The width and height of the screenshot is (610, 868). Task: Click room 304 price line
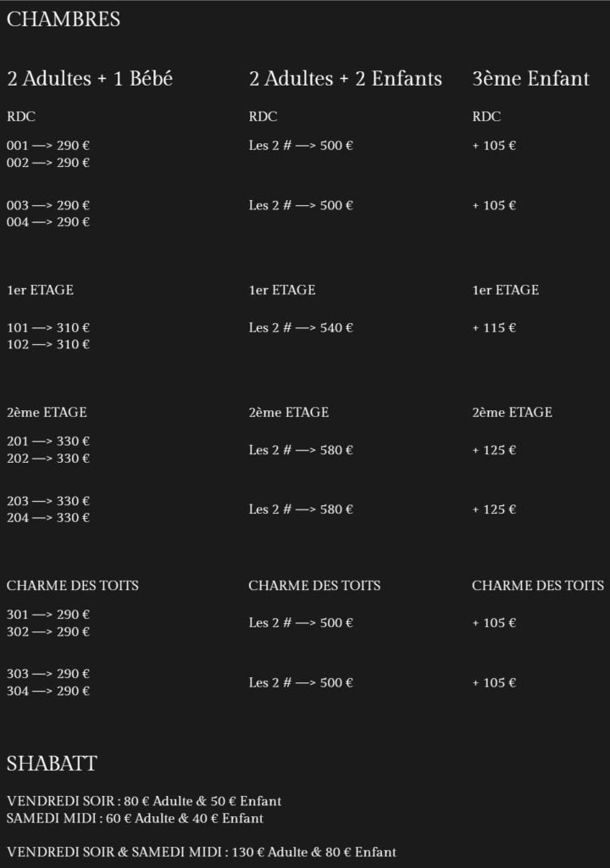coord(48,691)
